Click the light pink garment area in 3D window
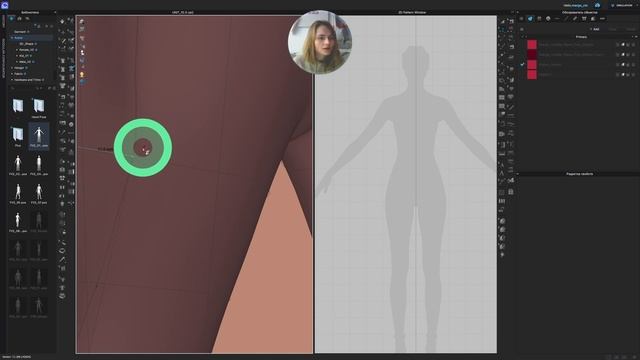640x360 pixels. tap(269, 278)
